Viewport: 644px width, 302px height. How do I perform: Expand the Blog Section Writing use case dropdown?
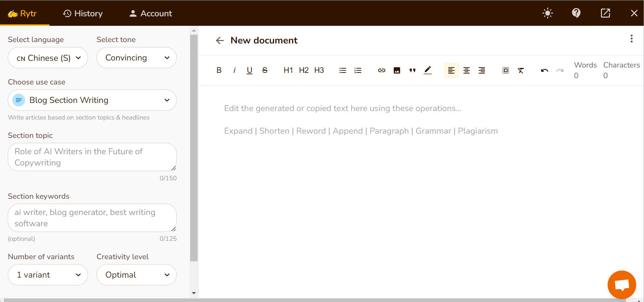92,100
